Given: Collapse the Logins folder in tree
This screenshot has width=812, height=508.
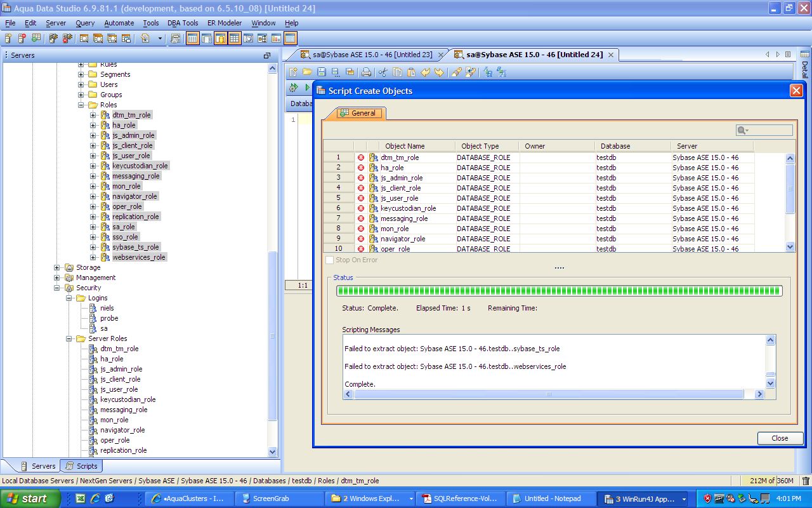Looking at the screenshot, I should [69, 298].
